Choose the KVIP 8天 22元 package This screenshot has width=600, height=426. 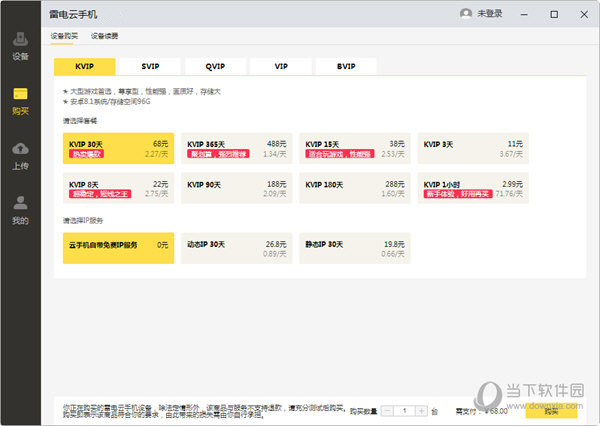pyautogui.click(x=118, y=188)
